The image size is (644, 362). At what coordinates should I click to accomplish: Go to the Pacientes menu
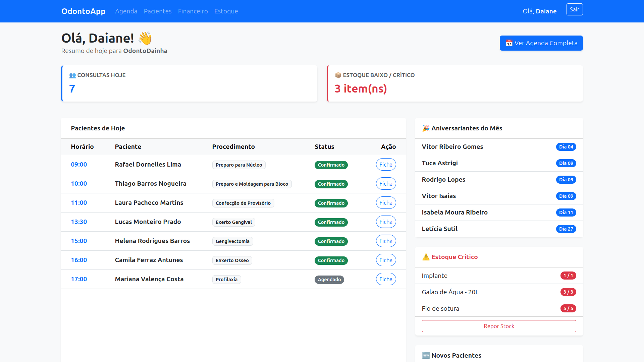pos(158,11)
